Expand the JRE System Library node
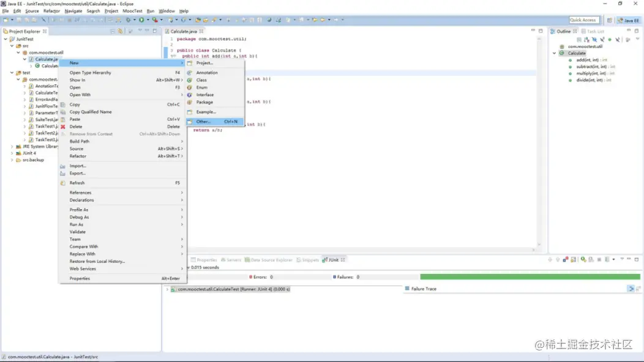The width and height of the screenshot is (644, 362). [12, 147]
